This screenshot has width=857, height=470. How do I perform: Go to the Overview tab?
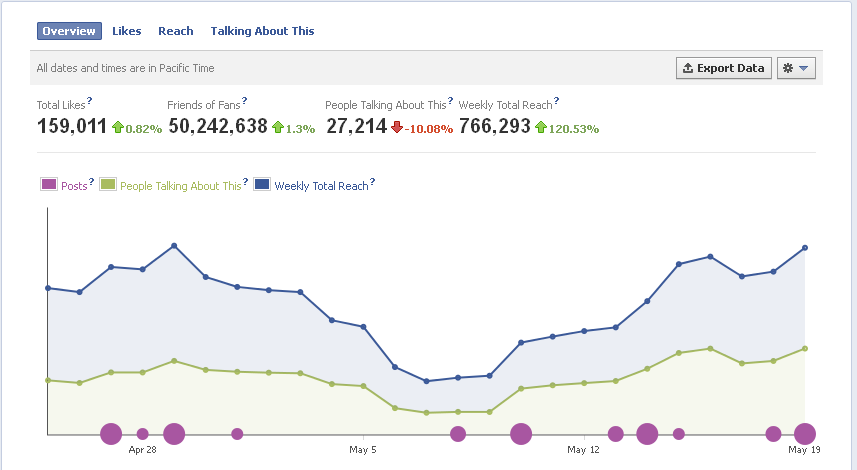69,31
